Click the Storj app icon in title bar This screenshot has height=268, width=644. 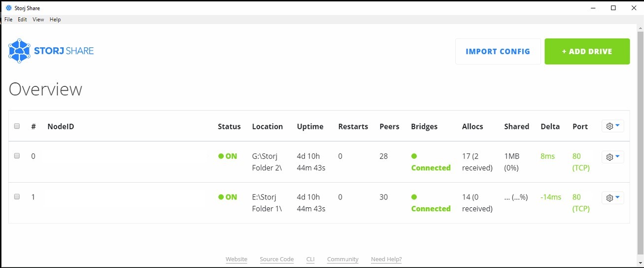(8, 8)
